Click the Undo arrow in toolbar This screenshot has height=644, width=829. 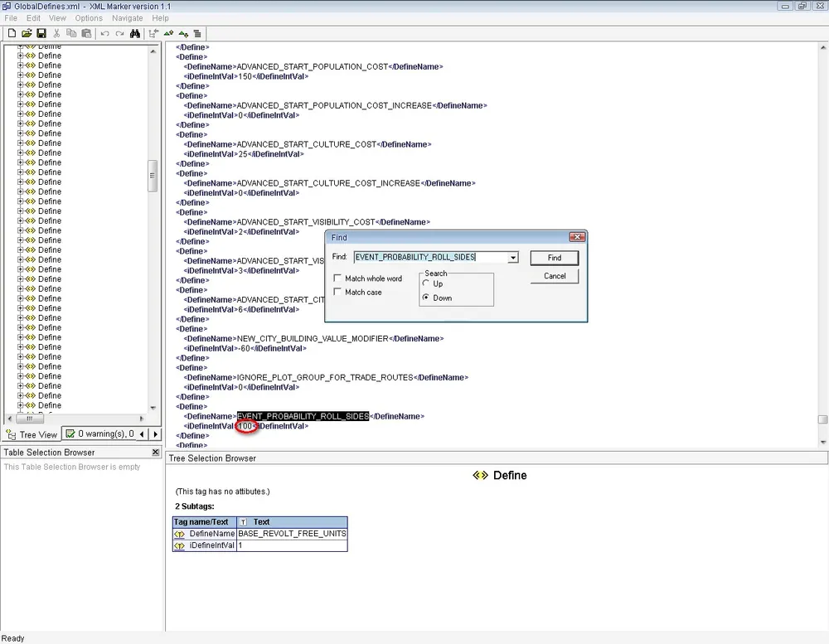104,33
